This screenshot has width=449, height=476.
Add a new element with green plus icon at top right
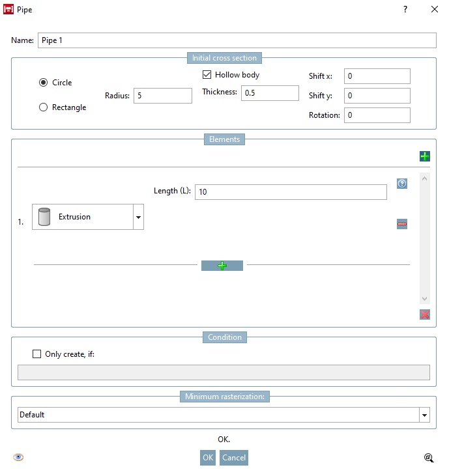pos(424,156)
